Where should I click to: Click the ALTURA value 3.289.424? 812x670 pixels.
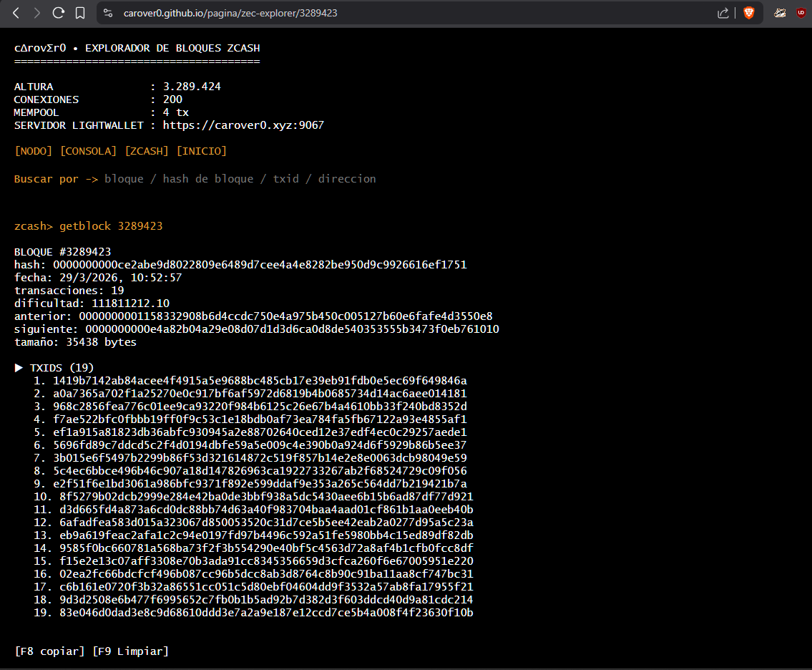pos(192,87)
